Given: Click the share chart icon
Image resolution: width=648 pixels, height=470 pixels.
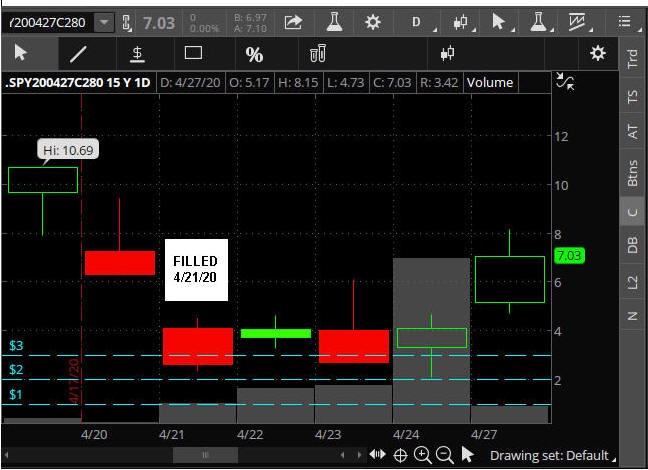Looking at the screenshot, I should [x=293, y=22].
